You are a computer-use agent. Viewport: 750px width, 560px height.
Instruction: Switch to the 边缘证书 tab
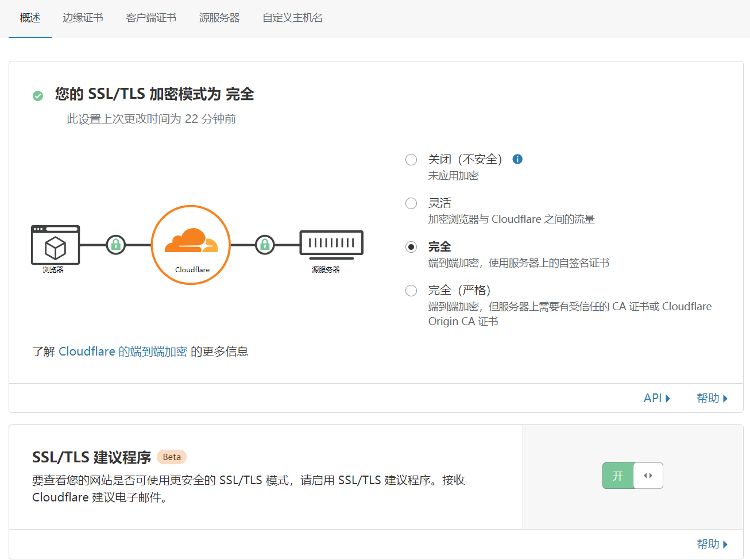[x=83, y=18]
